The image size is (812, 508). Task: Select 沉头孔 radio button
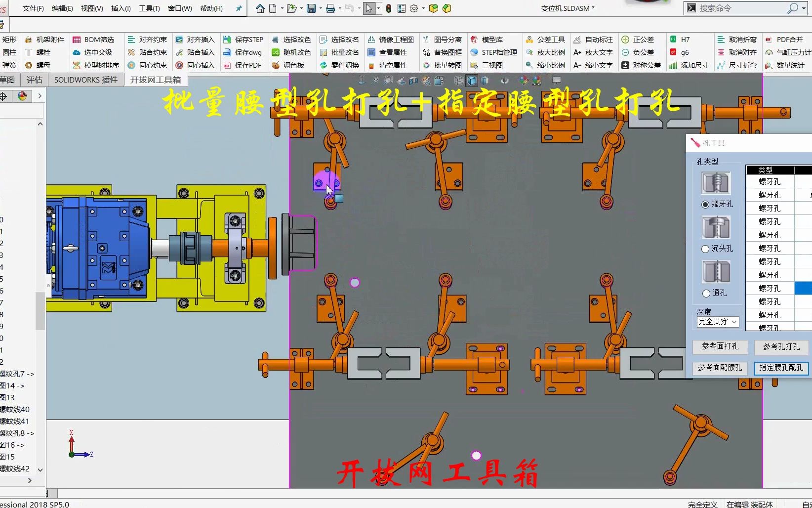tap(705, 249)
